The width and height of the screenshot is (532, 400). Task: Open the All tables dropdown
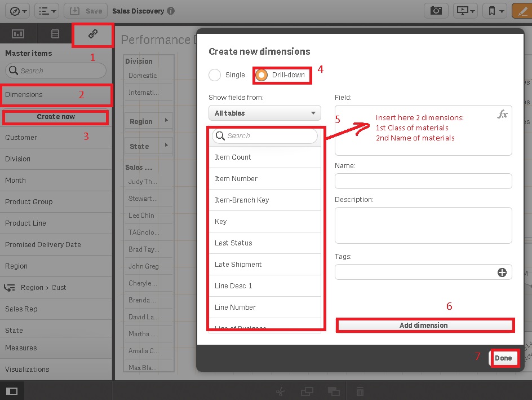tap(265, 113)
